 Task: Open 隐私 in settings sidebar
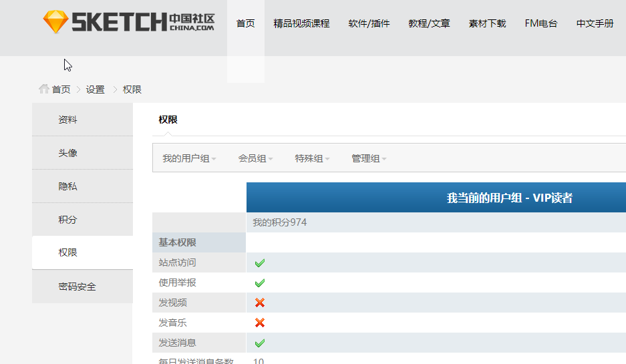pos(82,186)
